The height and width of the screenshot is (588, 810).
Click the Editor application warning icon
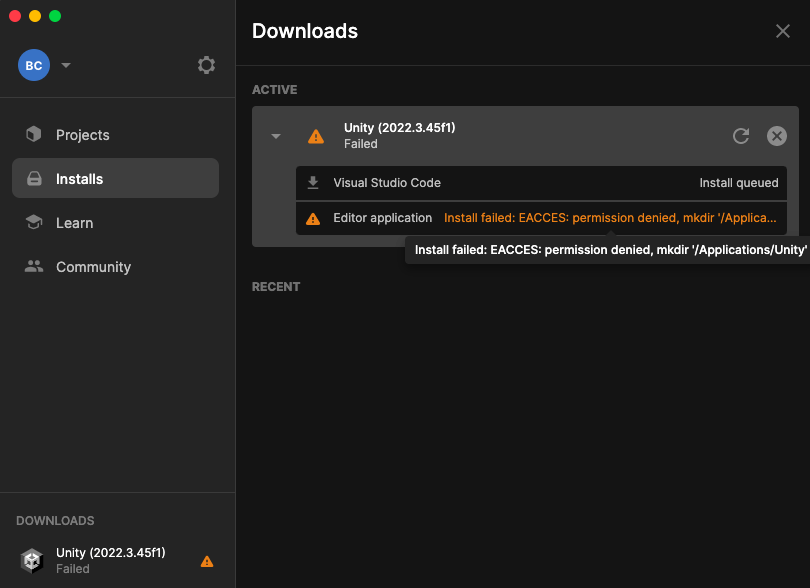pyautogui.click(x=313, y=219)
